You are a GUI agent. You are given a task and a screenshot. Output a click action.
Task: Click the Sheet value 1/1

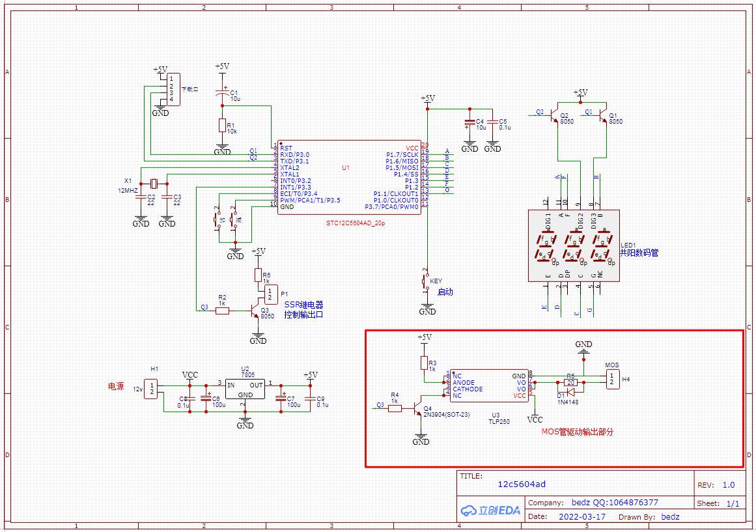[x=733, y=503]
